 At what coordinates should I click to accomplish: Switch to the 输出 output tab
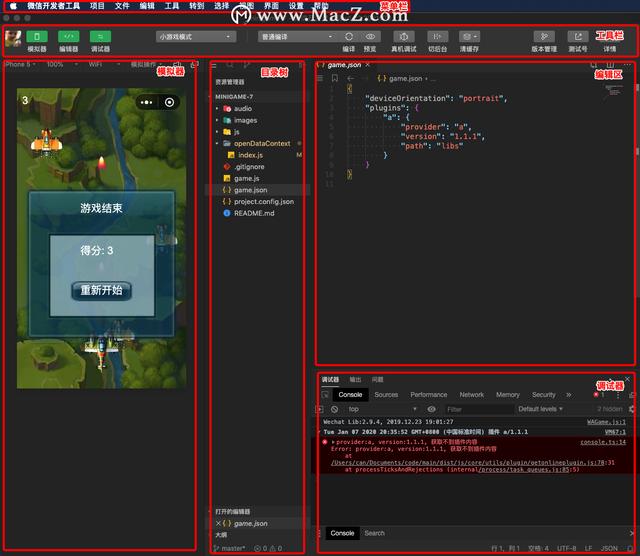(355, 380)
